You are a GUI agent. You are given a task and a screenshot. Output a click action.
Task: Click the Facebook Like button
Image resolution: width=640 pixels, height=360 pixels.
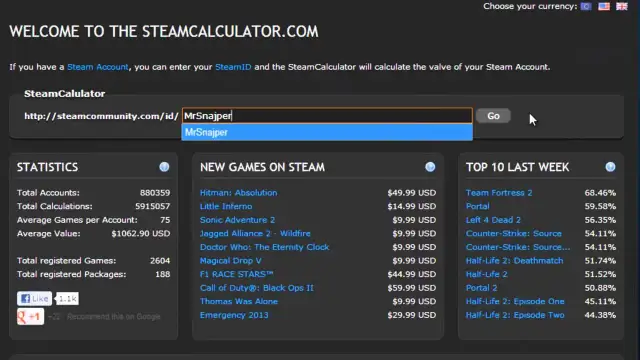[x=34, y=299]
